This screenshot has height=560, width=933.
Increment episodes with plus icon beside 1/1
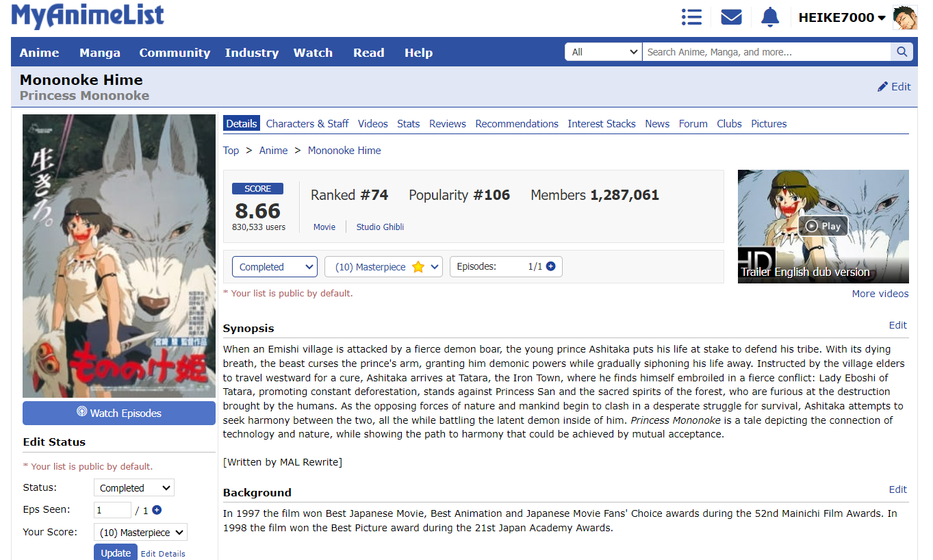pyautogui.click(x=550, y=266)
